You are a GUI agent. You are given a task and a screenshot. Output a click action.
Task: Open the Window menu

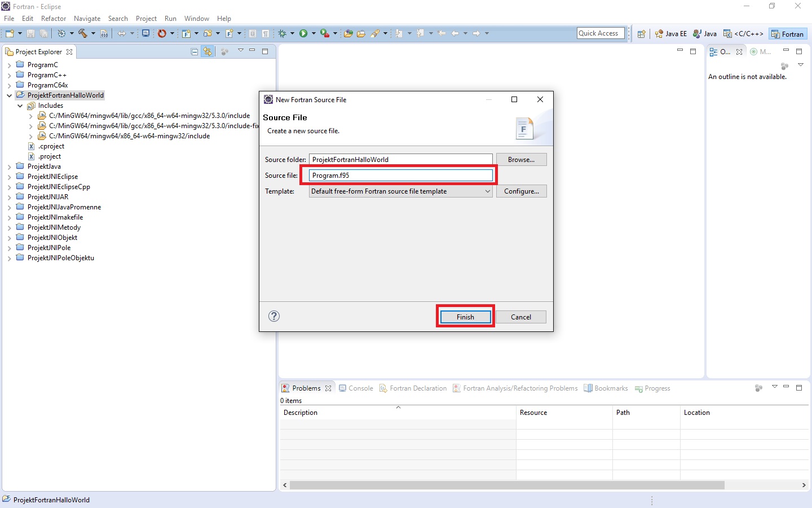196,19
